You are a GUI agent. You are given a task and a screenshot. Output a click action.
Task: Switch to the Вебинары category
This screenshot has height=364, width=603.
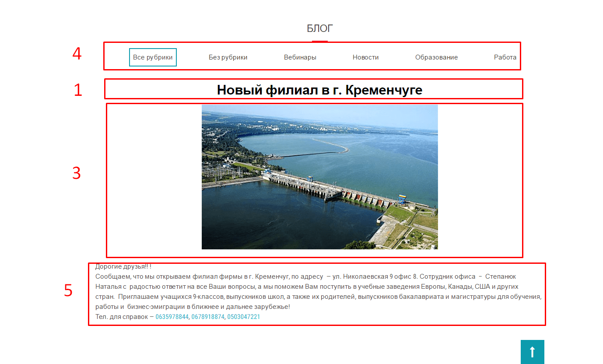coord(300,57)
